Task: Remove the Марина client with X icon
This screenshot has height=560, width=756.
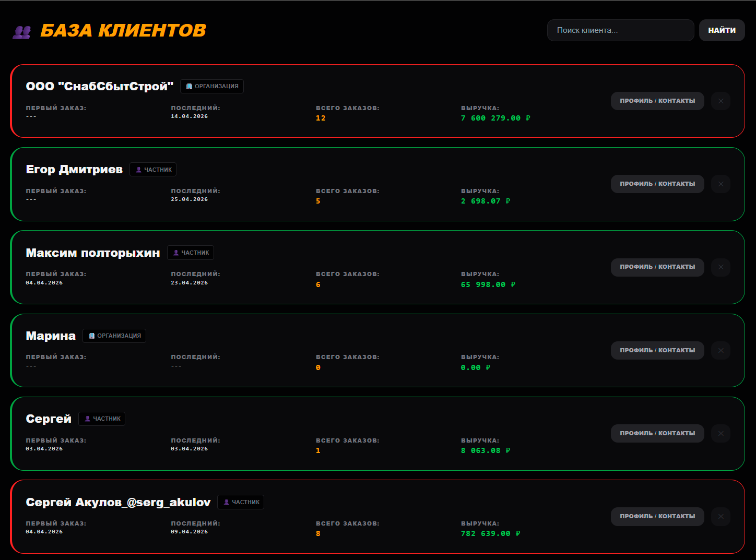Action: tap(720, 350)
